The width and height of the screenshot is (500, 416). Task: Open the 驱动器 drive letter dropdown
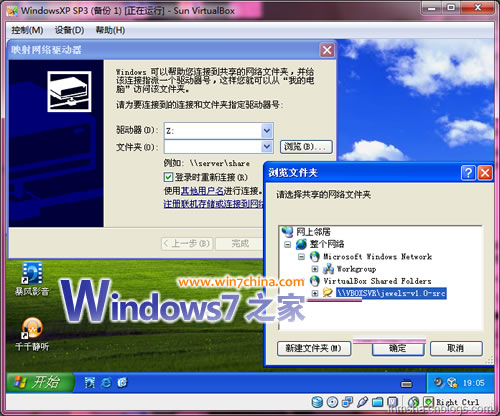pos(267,131)
